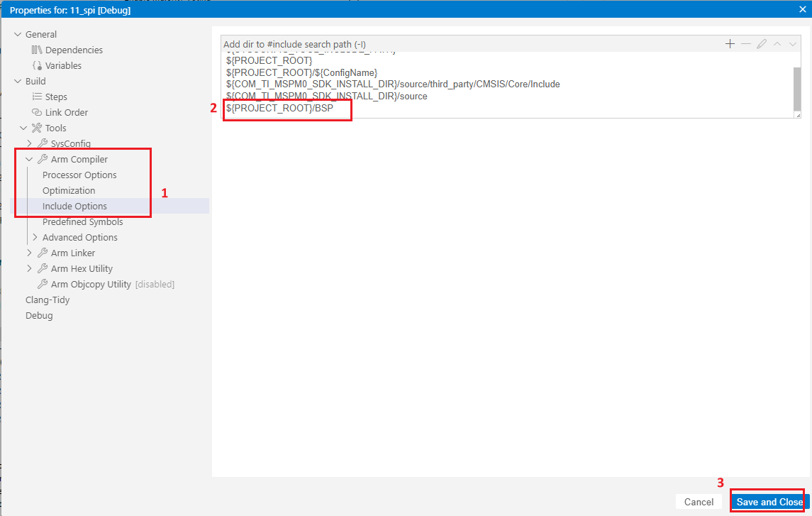Select the ${PROJECT_ROOT}/BSP path entry
The height and width of the screenshot is (516, 812).
tap(279, 108)
